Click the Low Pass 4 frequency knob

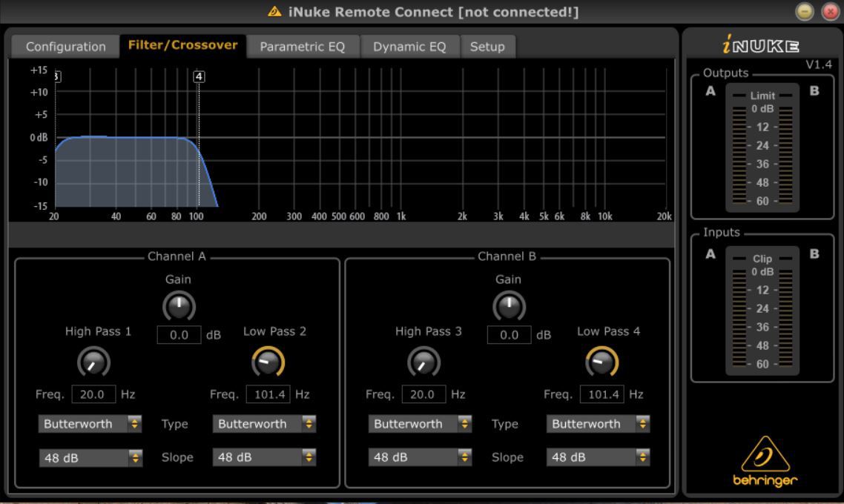[x=601, y=362]
